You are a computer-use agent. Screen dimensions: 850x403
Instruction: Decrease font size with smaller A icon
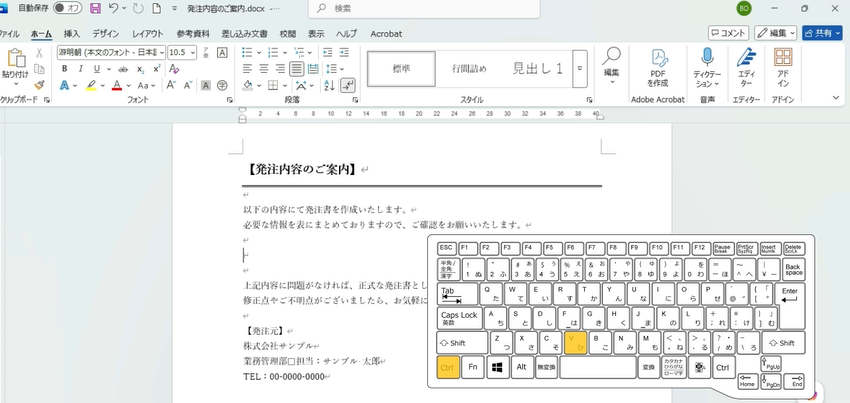tap(188, 85)
